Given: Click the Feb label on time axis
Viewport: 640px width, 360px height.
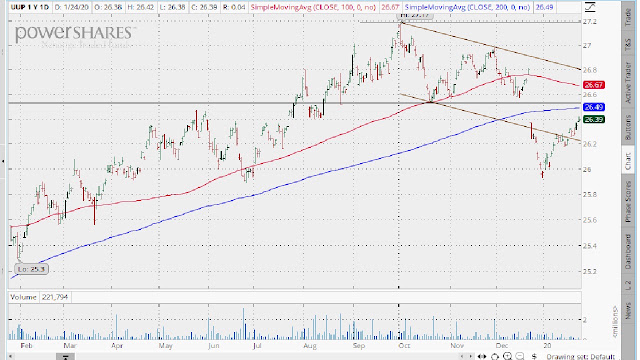Looking at the screenshot, I should coord(26,346).
